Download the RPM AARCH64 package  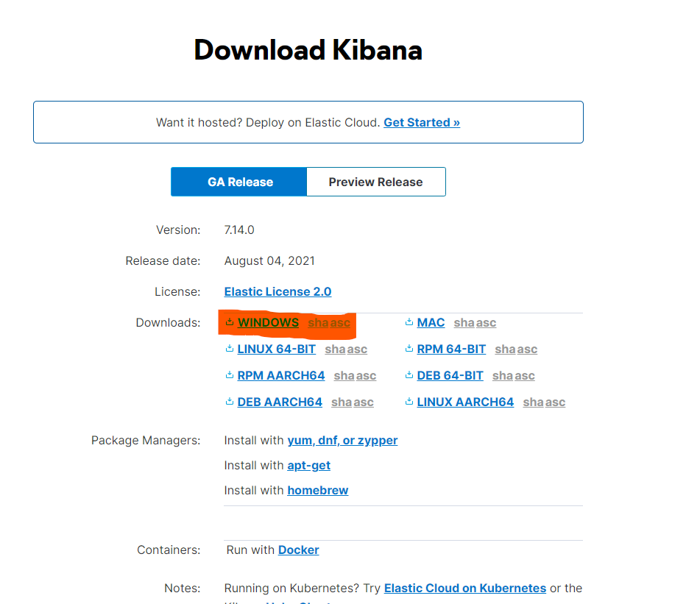click(280, 376)
